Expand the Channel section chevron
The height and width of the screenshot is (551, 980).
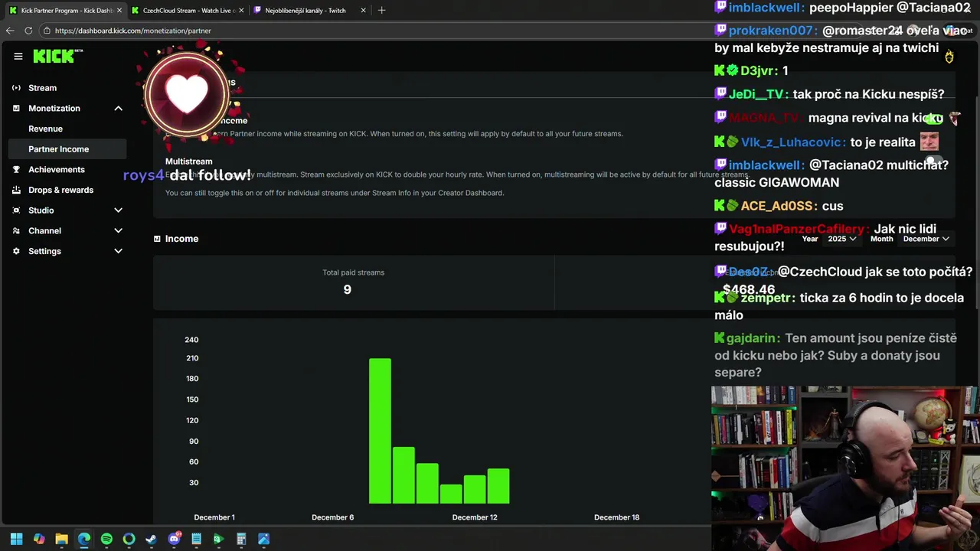(118, 231)
